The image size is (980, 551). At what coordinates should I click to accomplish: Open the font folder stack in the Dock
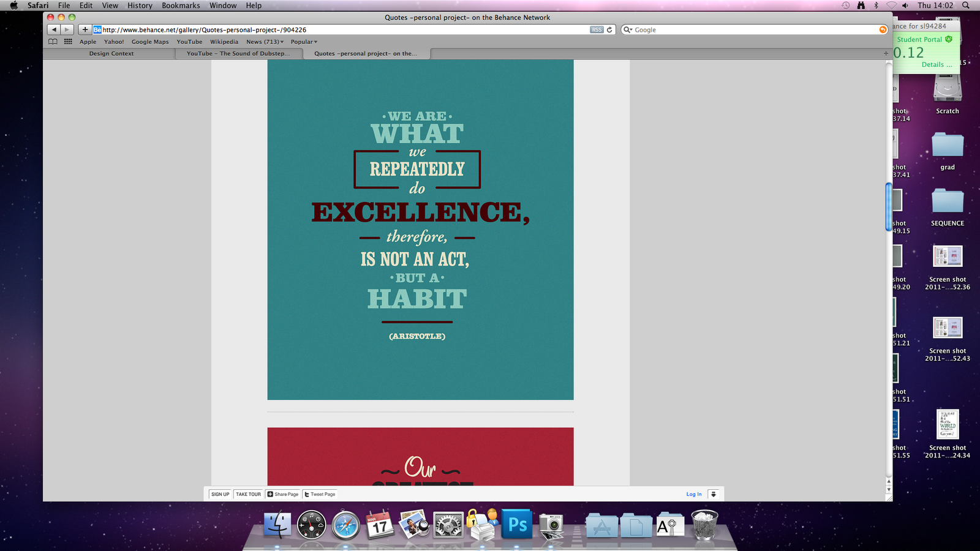click(669, 525)
